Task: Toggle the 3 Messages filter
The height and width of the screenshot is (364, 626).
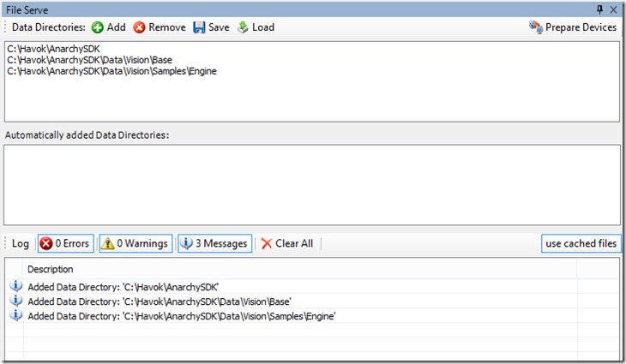Action: click(214, 243)
